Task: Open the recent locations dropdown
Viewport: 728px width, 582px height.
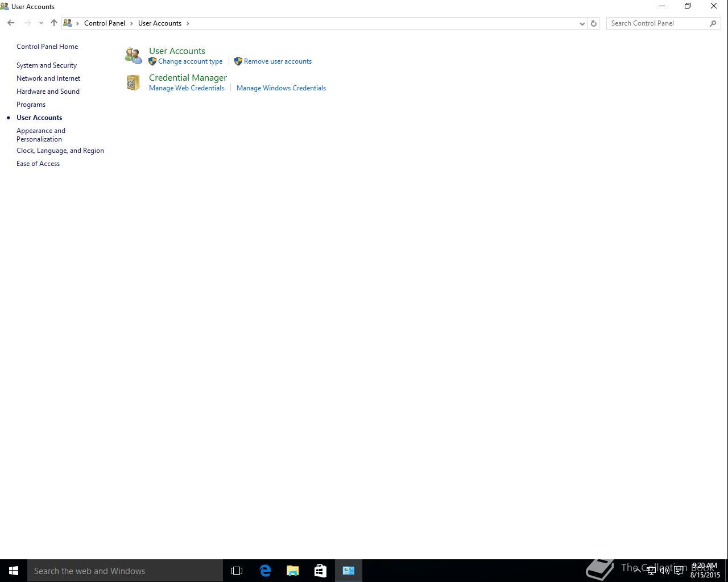Action: (x=41, y=23)
